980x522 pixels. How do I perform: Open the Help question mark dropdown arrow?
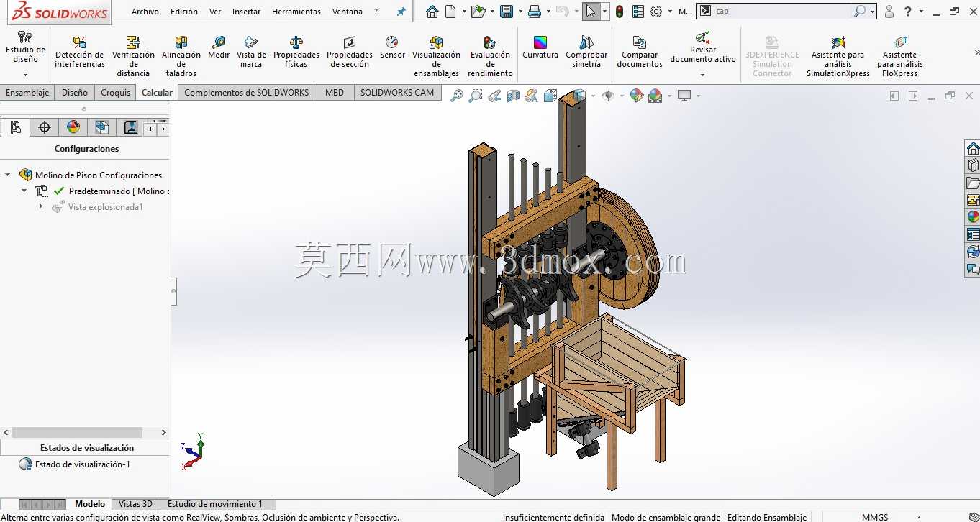coord(922,12)
